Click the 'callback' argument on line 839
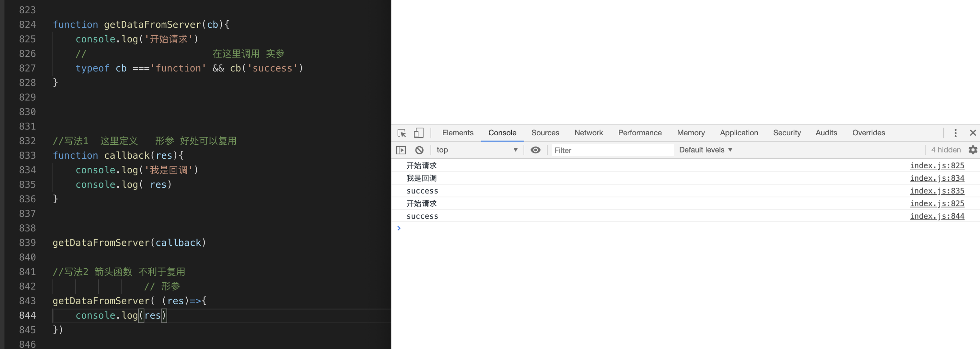Screen dimensions: 980x349 click(178, 242)
